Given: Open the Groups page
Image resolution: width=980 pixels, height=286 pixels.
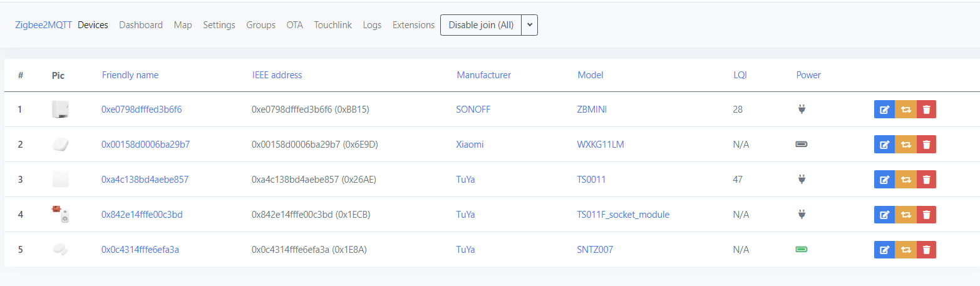Looking at the screenshot, I should point(261,25).
